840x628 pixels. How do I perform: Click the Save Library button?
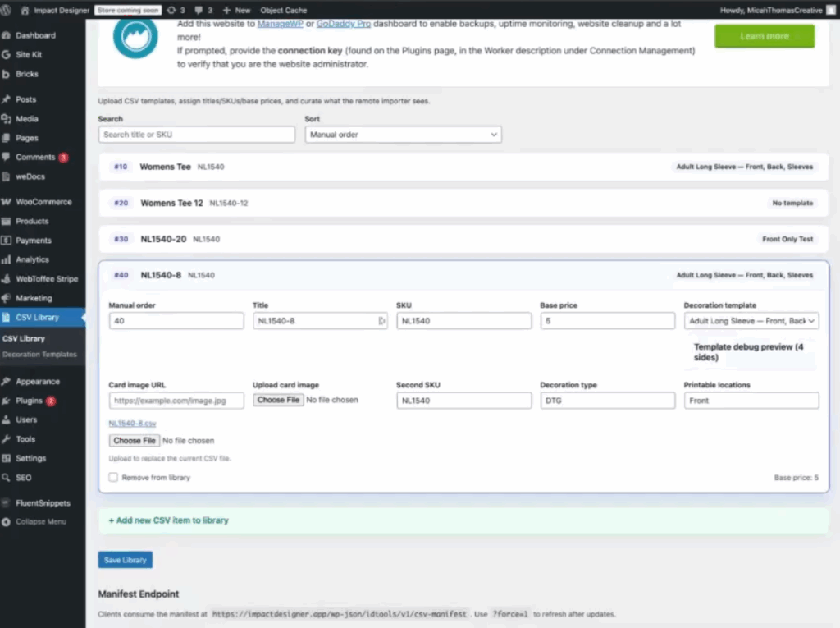[125, 560]
